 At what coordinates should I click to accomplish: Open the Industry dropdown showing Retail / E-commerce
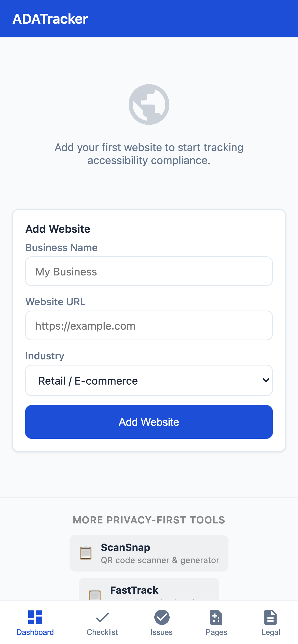149,380
